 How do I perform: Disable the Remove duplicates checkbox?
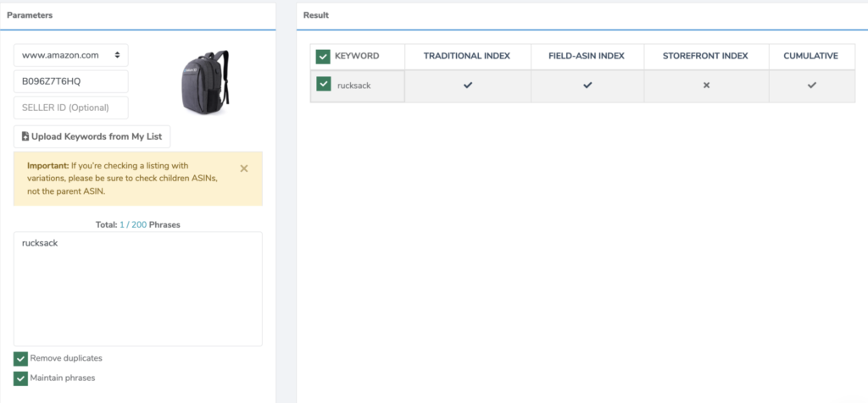(20, 358)
